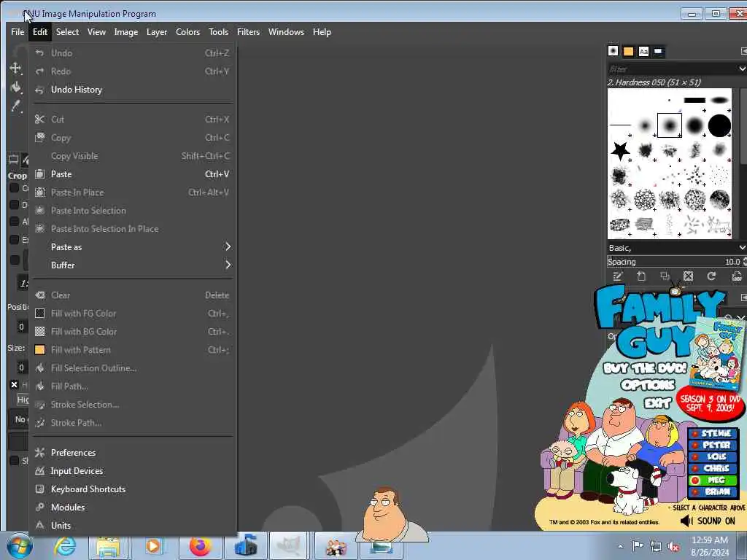
Task: Toggle the first Crop option checkbox
Action: coord(15,187)
